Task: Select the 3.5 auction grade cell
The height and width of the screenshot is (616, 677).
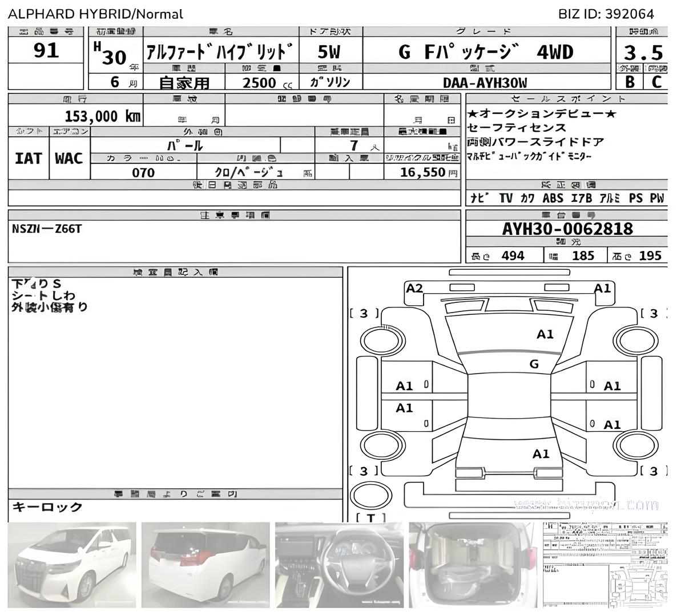Action: (643, 53)
